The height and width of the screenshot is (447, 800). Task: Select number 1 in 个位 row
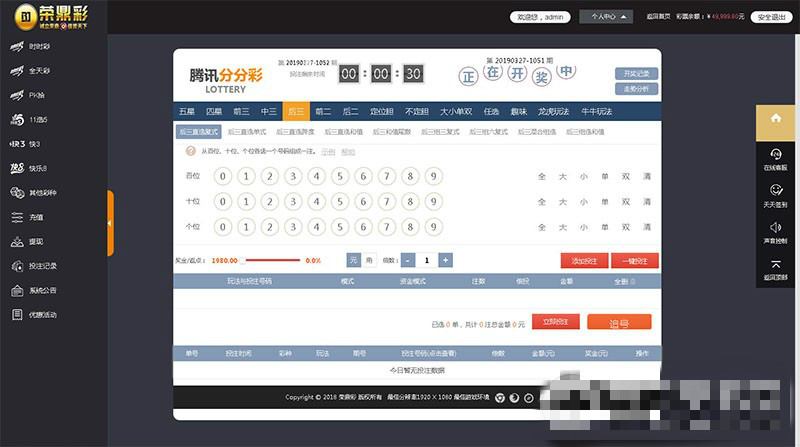(x=246, y=227)
